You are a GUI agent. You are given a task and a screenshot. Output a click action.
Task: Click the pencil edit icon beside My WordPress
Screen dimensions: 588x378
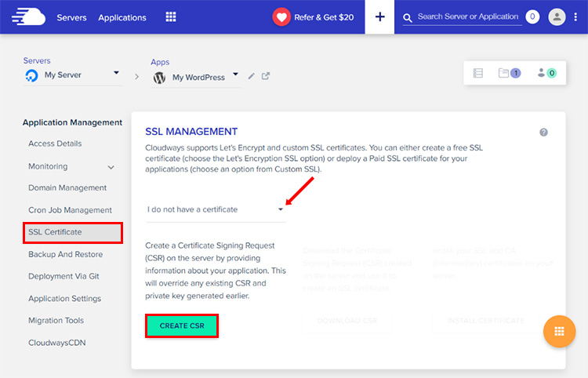click(252, 76)
